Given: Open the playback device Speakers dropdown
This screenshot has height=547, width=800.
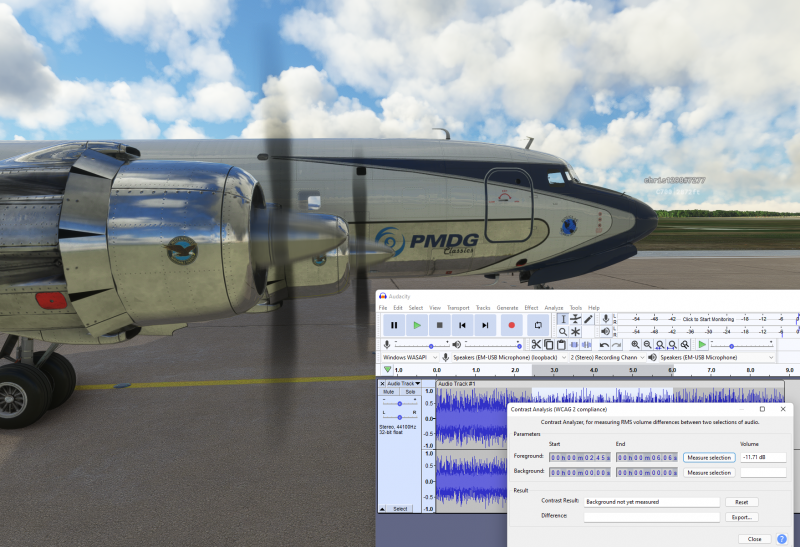Looking at the screenshot, I should (x=717, y=358).
